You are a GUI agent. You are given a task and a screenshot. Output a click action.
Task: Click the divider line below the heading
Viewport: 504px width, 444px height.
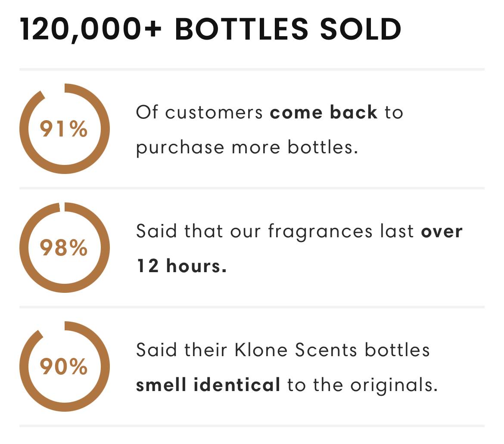[252, 69]
